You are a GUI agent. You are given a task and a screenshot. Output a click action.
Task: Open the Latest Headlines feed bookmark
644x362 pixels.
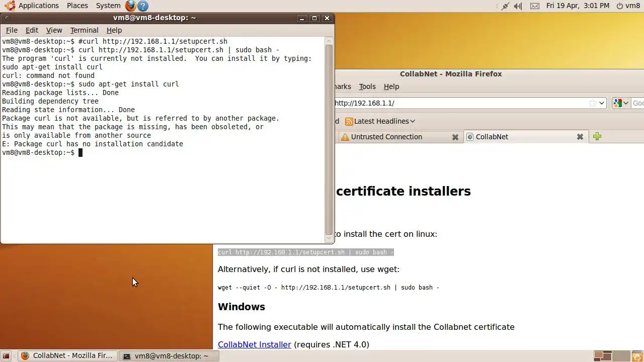(x=380, y=121)
